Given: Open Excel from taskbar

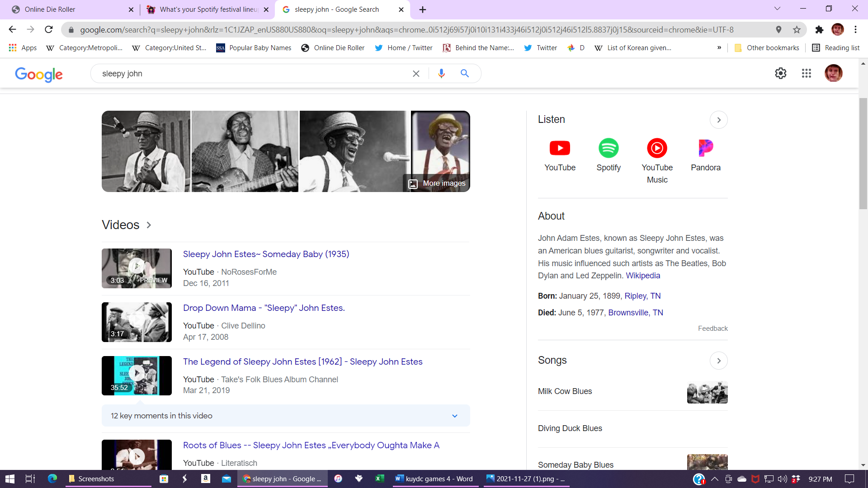Looking at the screenshot, I should click(x=379, y=479).
